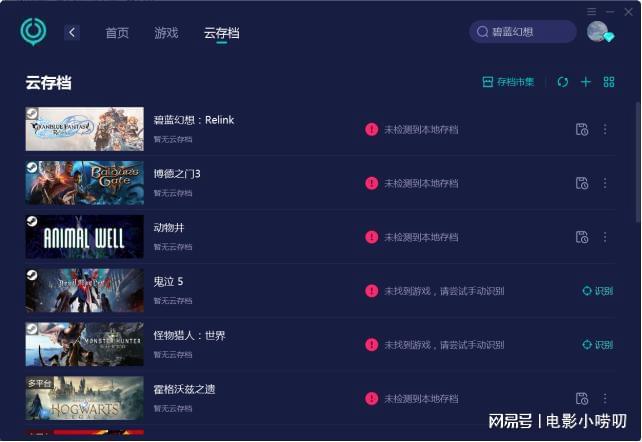The height and width of the screenshot is (442, 642).
Task: Open 碧蓝幻想：Relink thumbnail
Action: tap(85, 129)
